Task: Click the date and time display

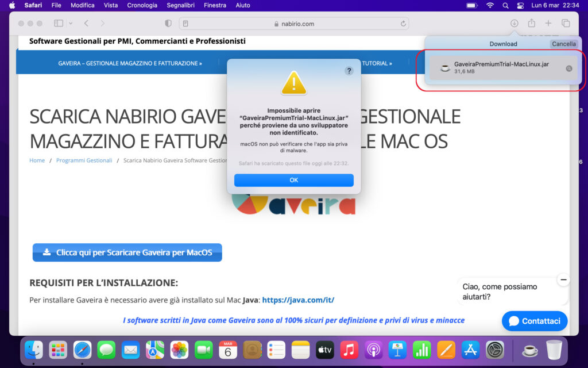Action: (555, 5)
